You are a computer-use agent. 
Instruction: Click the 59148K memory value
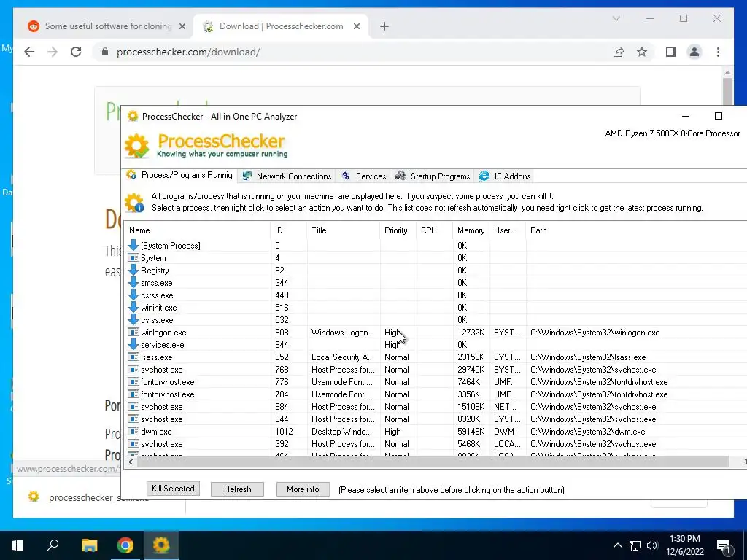pos(471,432)
